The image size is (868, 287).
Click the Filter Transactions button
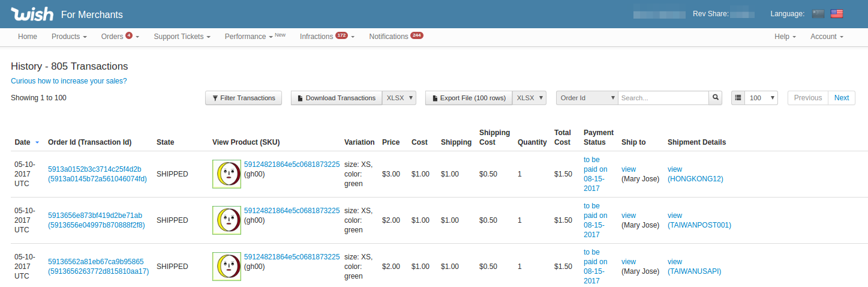click(243, 98)
